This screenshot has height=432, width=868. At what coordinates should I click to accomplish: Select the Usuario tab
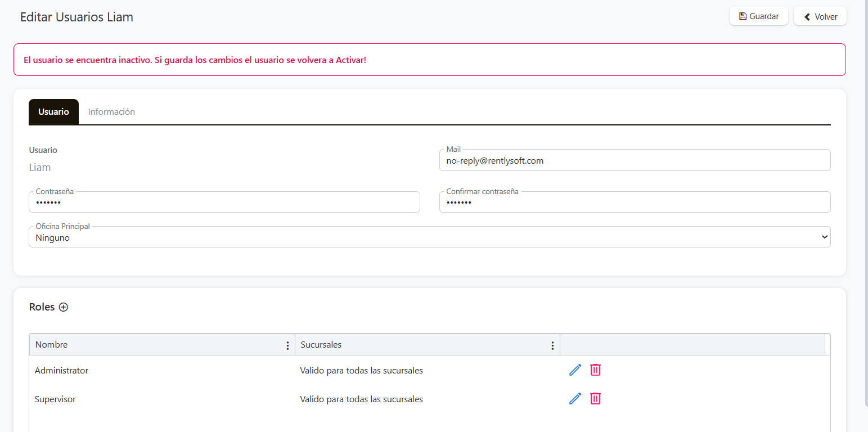pyautogui.click(x=53, y=112)
